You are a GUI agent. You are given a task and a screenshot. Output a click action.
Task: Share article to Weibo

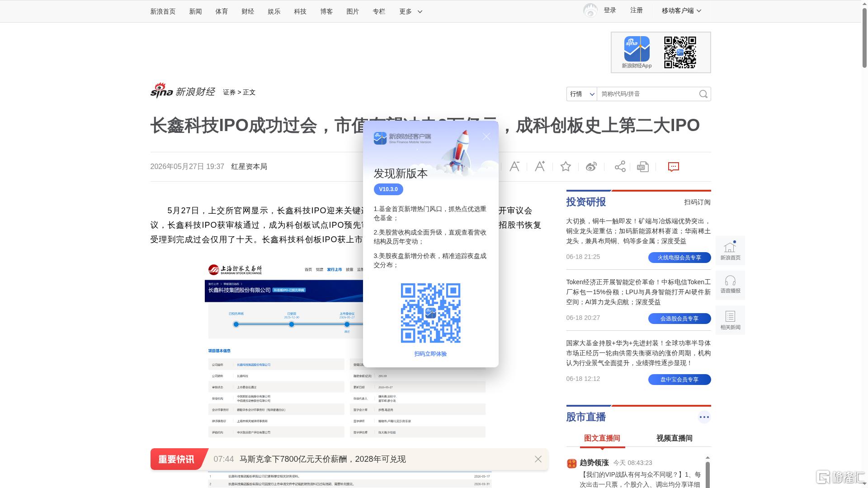click(591, 167)
